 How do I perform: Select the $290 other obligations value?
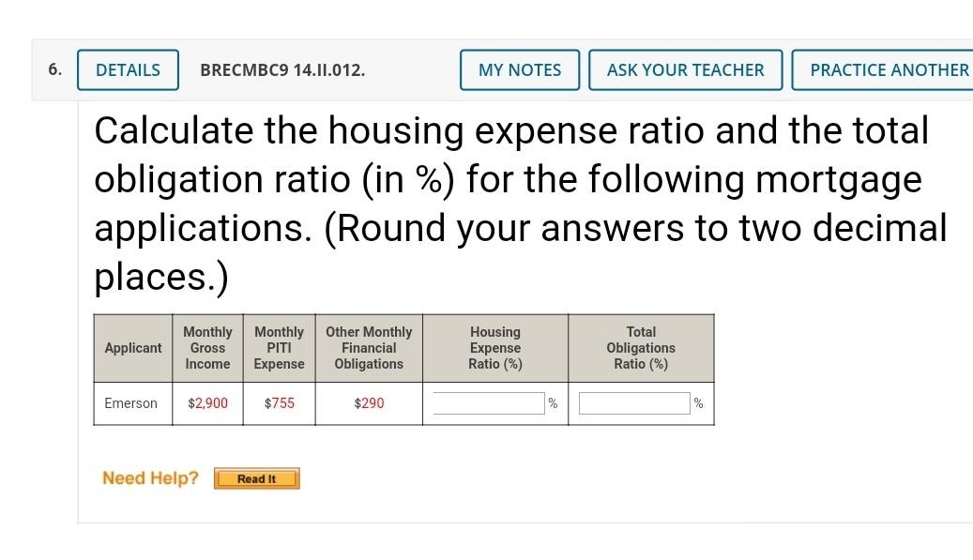[369, 403]
